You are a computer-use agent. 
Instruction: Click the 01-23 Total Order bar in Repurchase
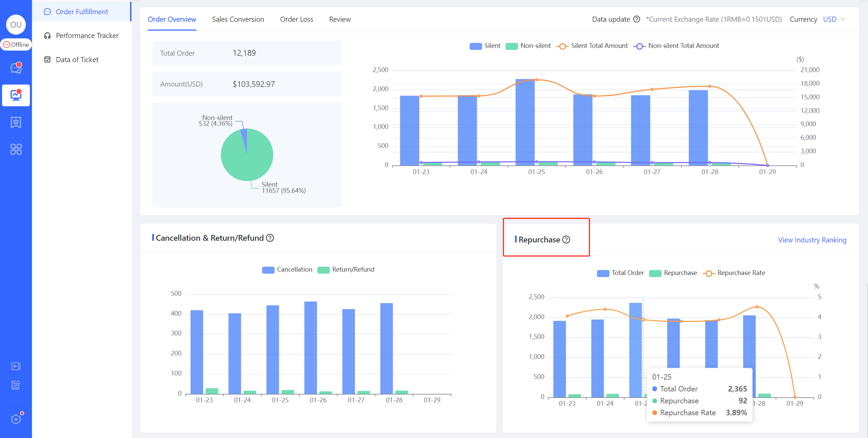coord(560,359)
